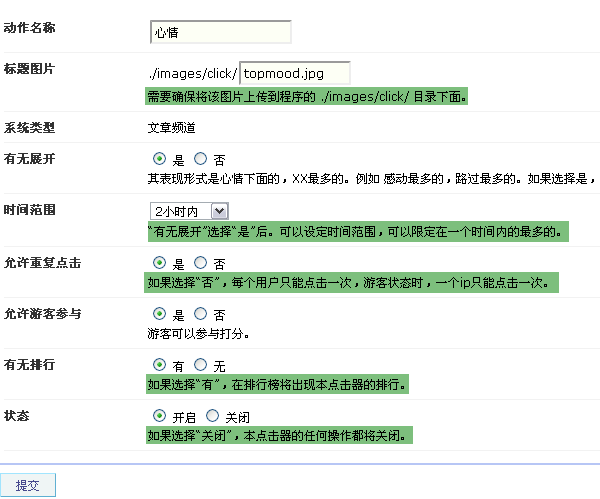Viewport: 600px width, 499px height.
Task: Click the topmood.jpg image filename field
Action: [295, 73]
